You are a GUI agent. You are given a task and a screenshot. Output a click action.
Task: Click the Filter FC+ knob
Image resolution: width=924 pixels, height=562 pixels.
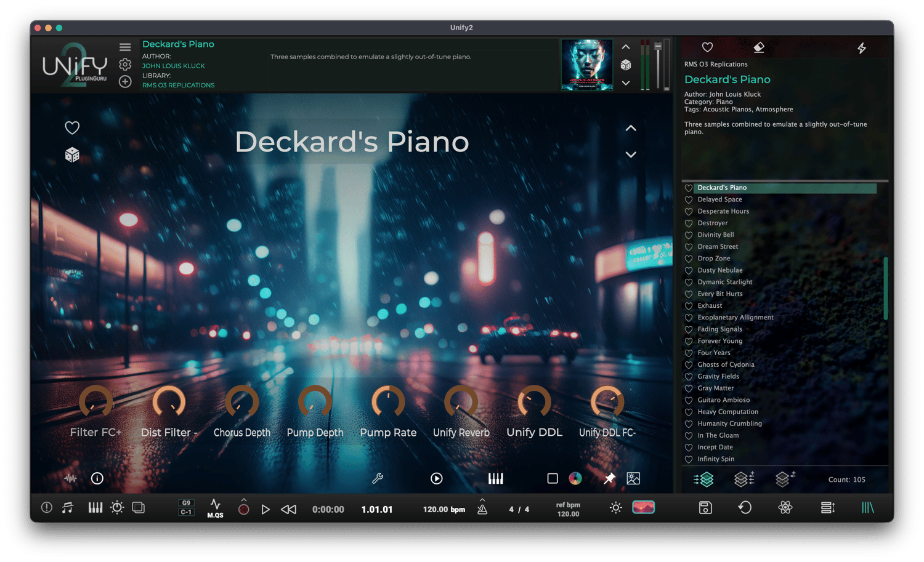(96, 403)
